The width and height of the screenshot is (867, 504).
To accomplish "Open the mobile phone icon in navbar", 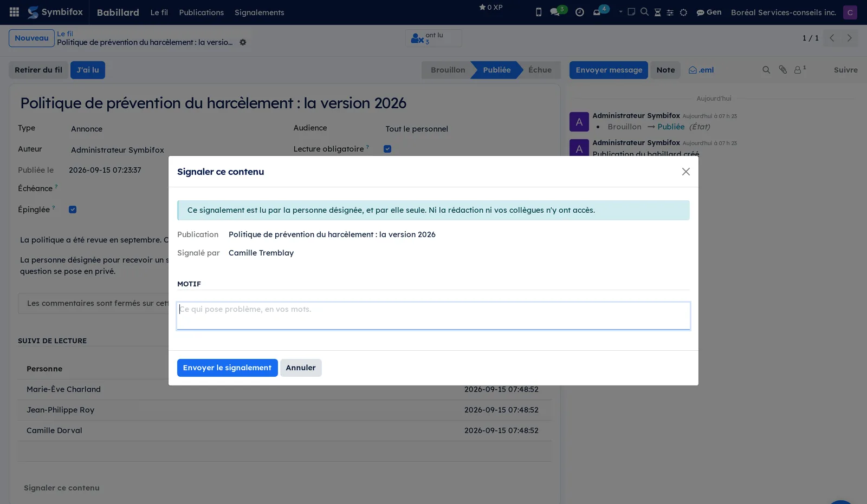I will [539, 12].
